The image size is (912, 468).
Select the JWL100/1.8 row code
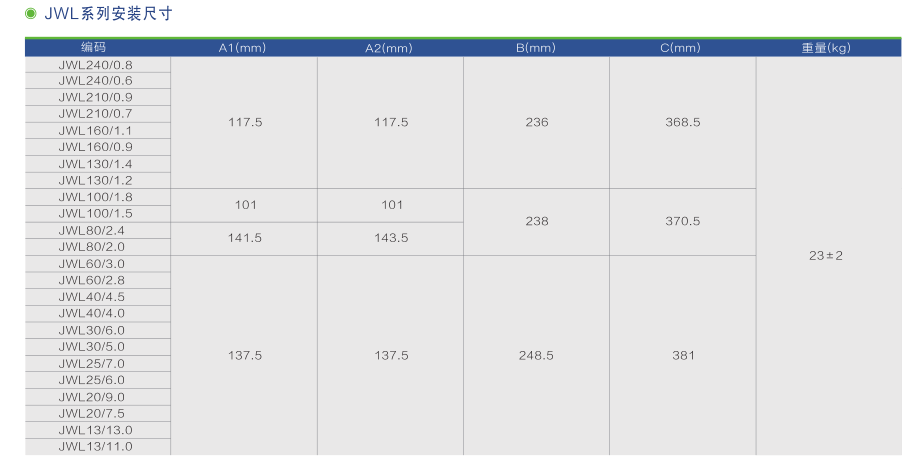point(95,197)
